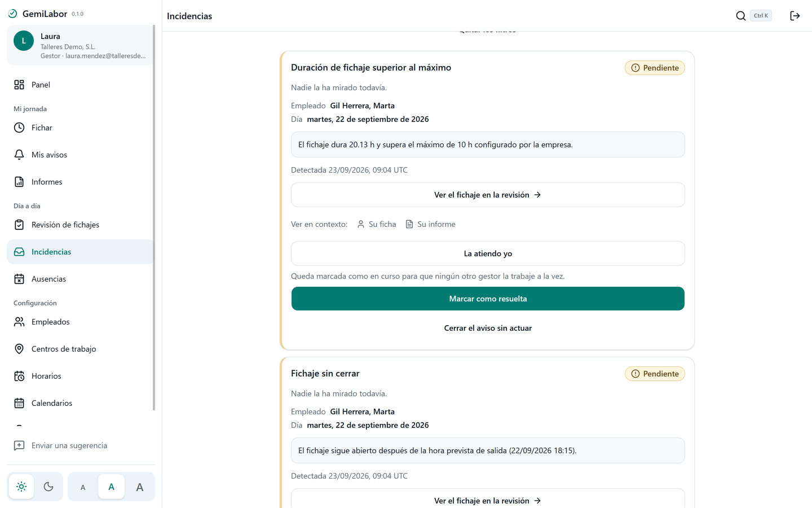Click Pendiente badge on Duración de fichaje incident
812x508 pixels.
(655, 68)
